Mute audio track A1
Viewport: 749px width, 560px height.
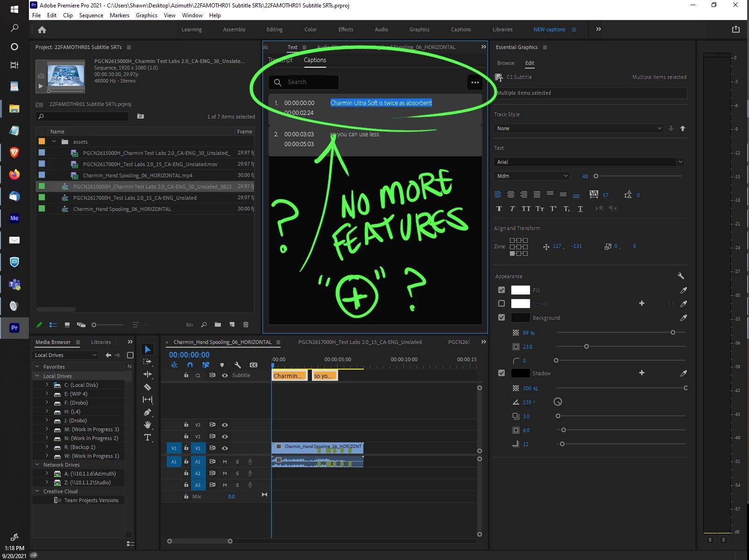coord(225,462)
